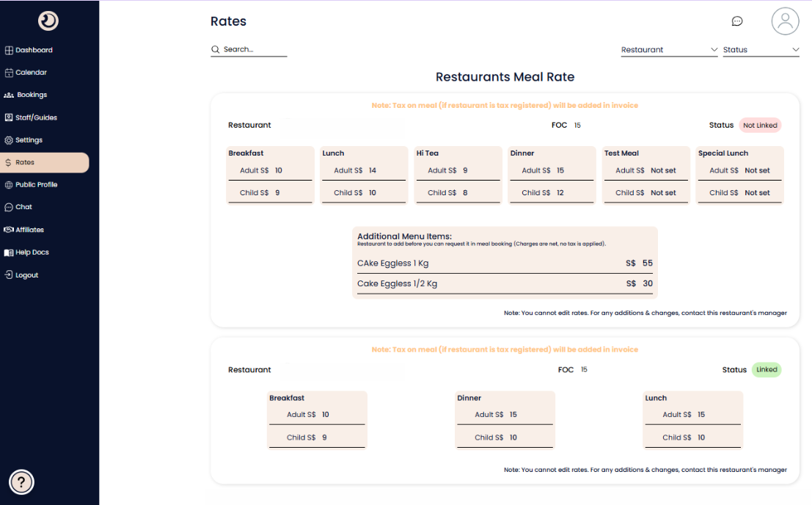Click the help question mark button
The image size is (812, 505).
pos(22,482)
